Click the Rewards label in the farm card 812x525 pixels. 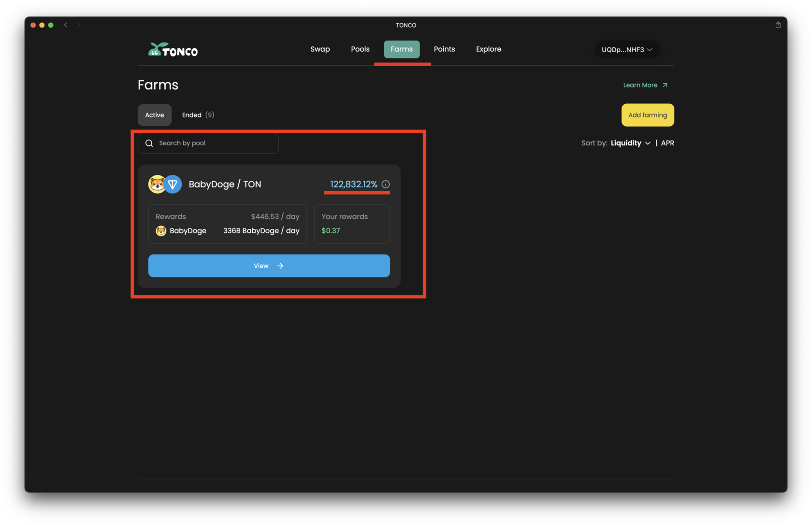[171, 216]
